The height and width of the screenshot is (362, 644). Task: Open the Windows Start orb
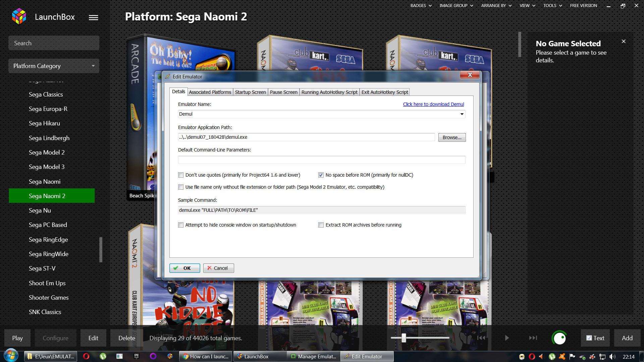11,356
